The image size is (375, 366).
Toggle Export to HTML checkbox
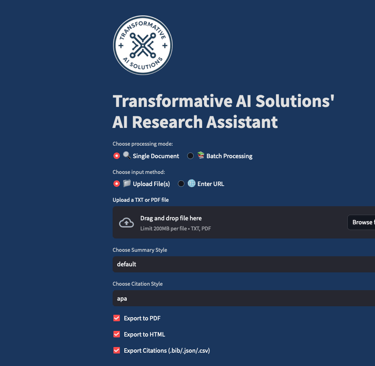click(116, 334)
